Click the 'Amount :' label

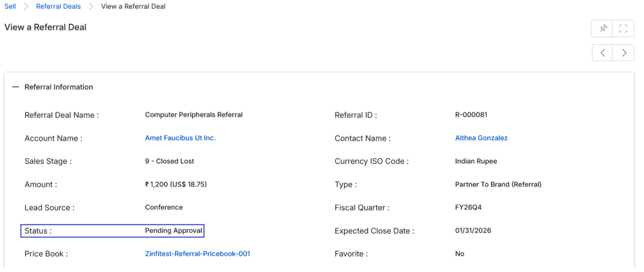coord(41,184)
